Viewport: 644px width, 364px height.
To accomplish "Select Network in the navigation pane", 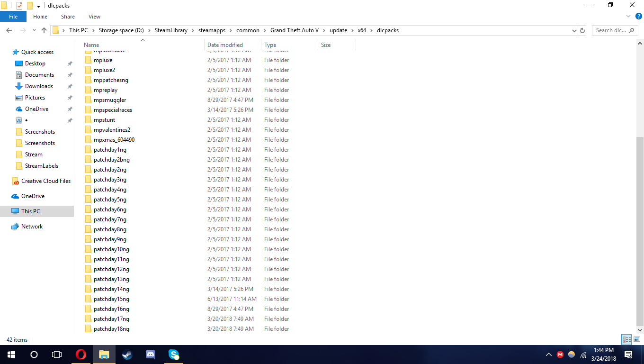I will 32,227.
